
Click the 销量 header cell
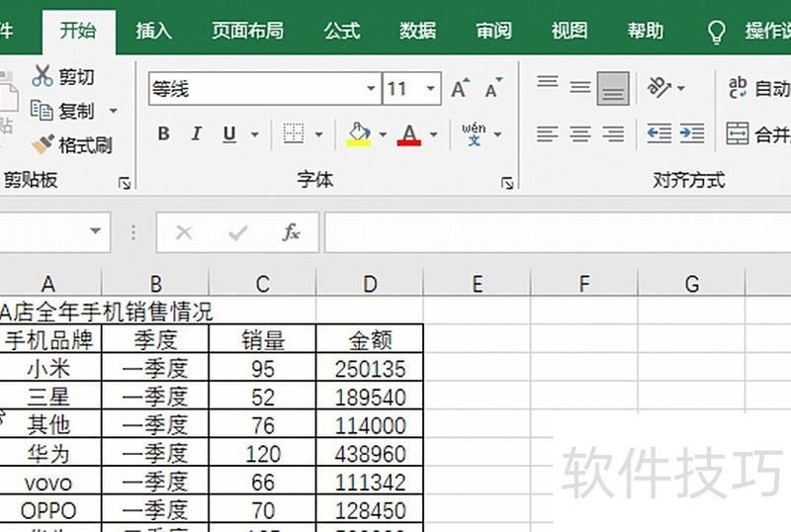(x=262, y=339)
